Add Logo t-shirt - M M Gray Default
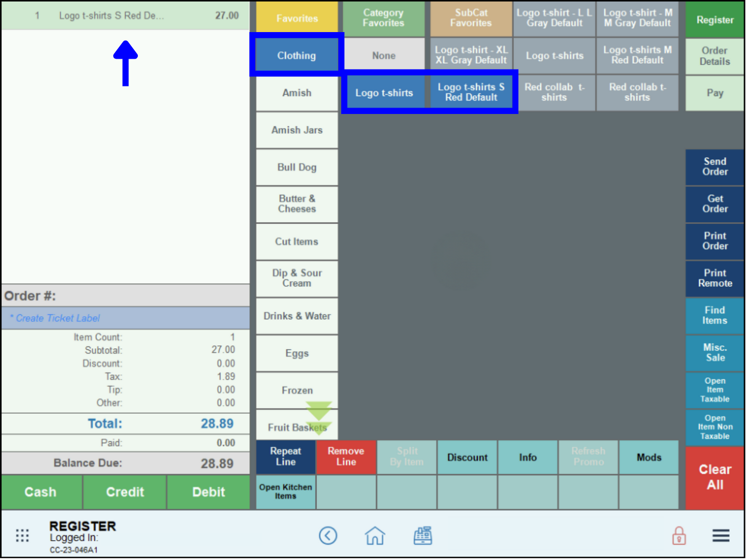 click(637, 18)
